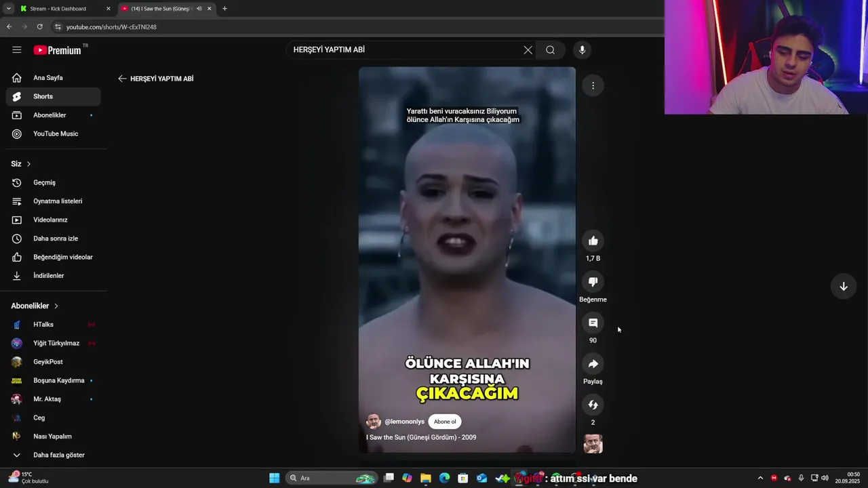Open site information icon in address bar
This screenshot has height=488, width=868.
58,27
